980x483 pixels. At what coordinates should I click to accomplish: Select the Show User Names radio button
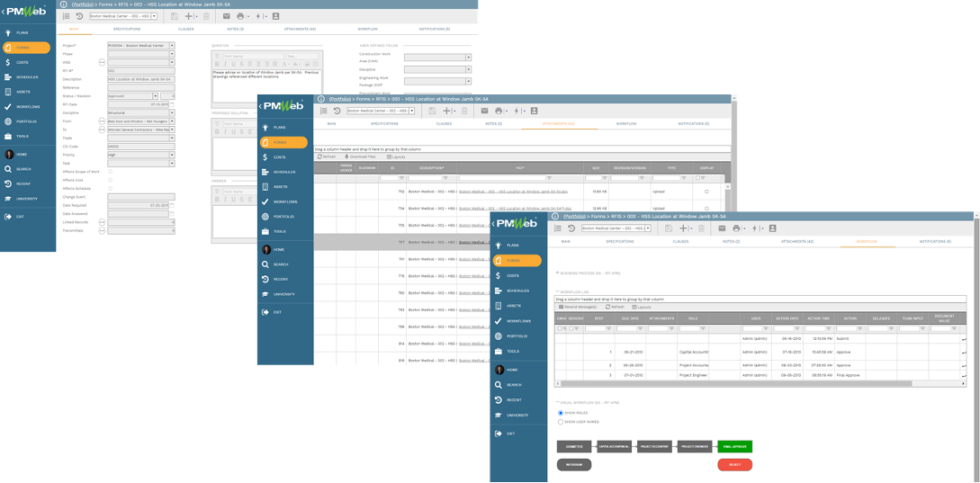[560, 422]
